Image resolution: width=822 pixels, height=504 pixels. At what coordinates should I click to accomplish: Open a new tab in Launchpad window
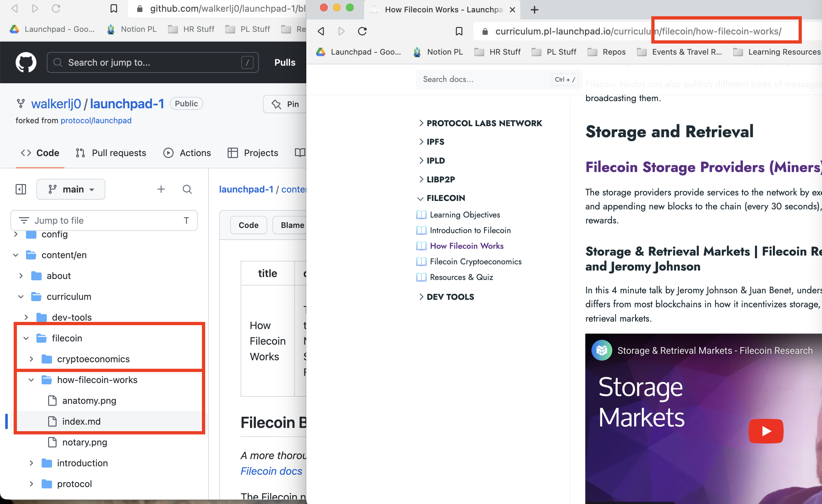tap(535, 10)
